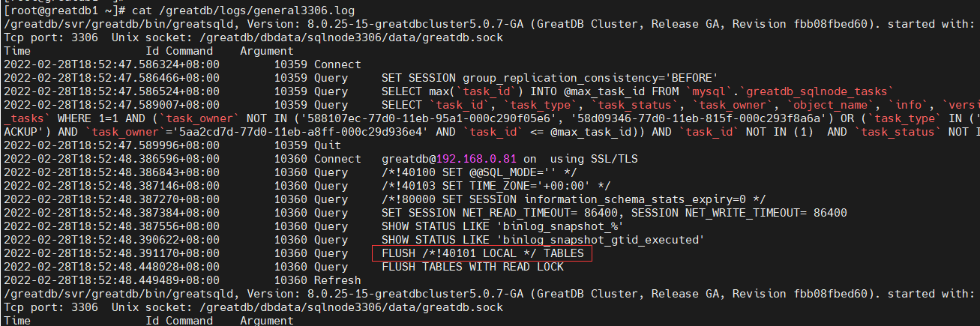Click SHOW STATUS LIKE binlog_snapshot_gtid_executed line
Image resolution: width=980 pixels, height=326 pixels.
pyautogui.click(x=543, y=240)
